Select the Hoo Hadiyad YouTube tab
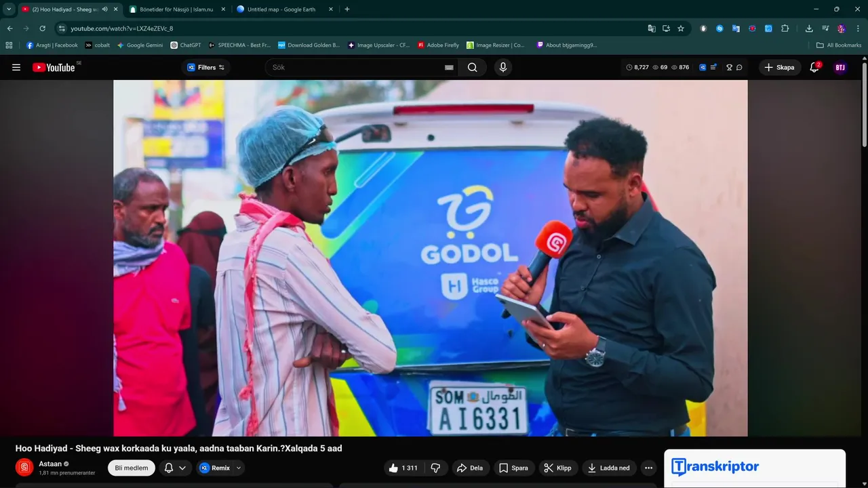 click(61, 9)
